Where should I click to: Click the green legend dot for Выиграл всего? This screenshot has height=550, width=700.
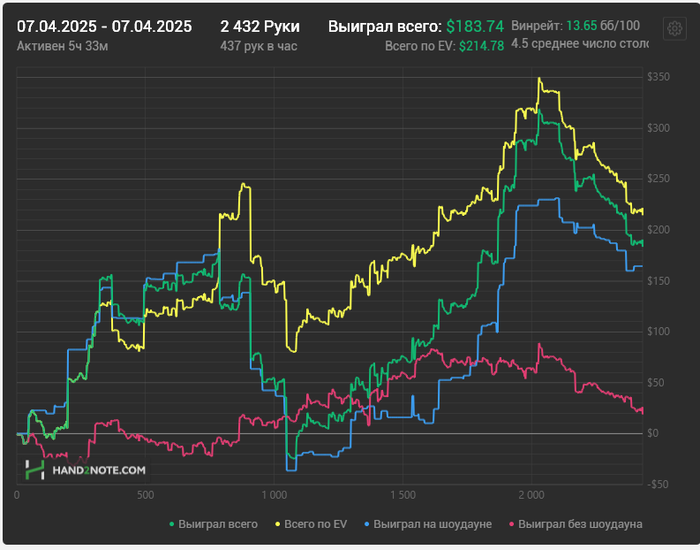pyautogui.click(x=172, y=524)
